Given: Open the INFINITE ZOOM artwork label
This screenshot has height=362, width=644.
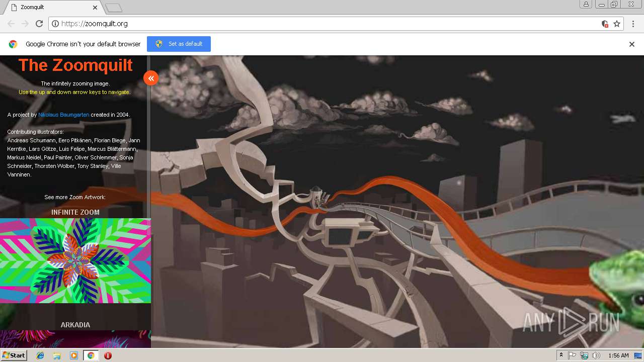Looking at the screenshot, I should pyautogui.click(x=75, y=212).
